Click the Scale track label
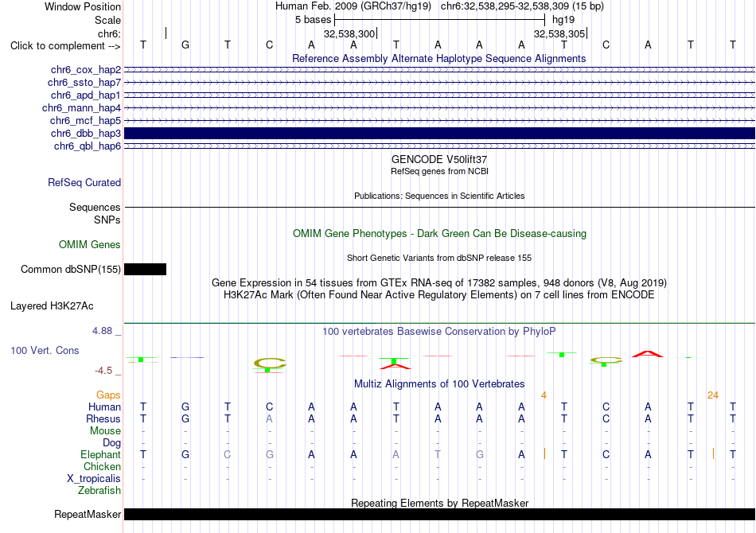Image resolution: width=756 pixels, height=533 pixels. (108, 20)
